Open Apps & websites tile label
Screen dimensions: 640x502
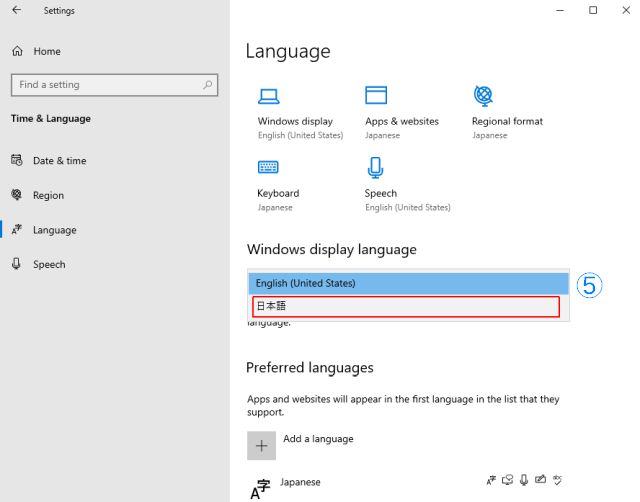402,121
